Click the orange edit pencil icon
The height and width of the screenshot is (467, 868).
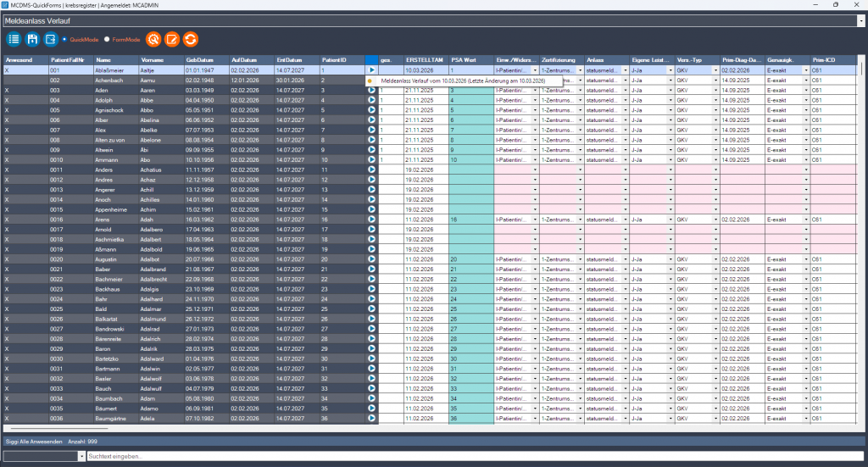(x=172, y=39)
